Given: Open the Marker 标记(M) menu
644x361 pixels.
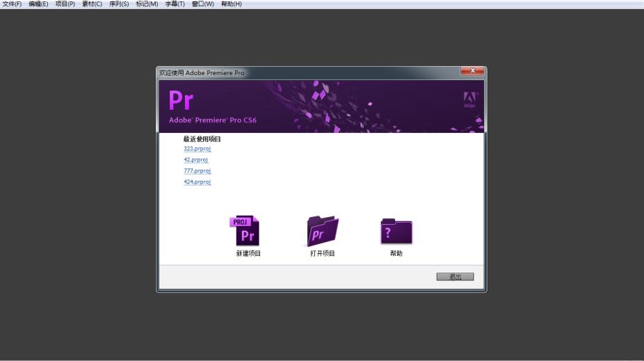Looking at the screenshot, I should click(x=147, y=4).
